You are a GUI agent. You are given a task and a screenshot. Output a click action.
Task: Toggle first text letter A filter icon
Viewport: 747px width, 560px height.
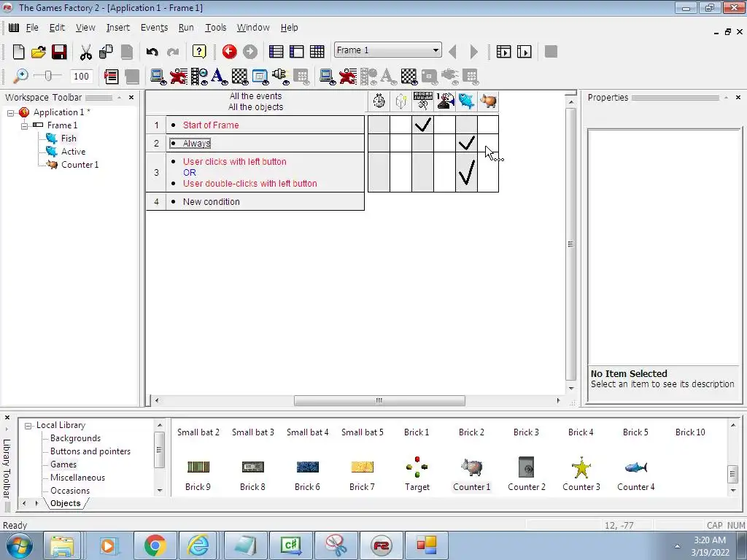tap(219, 76)
